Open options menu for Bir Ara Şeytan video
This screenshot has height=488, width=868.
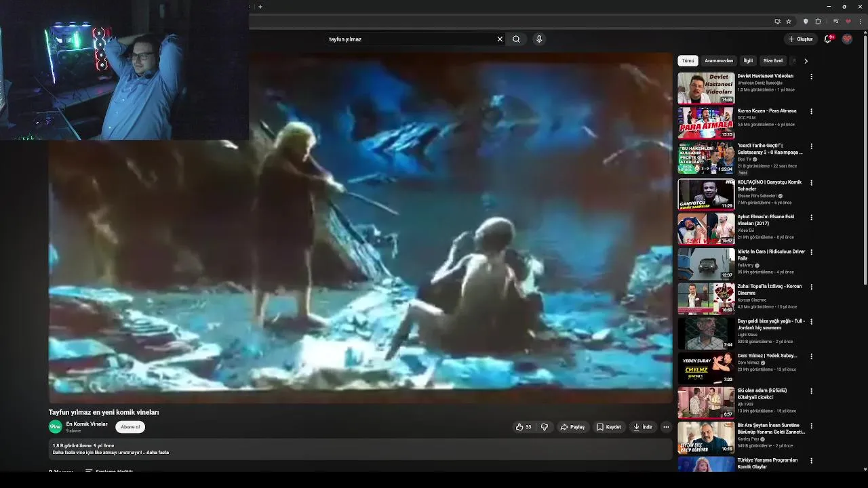[x=811, y=426]
